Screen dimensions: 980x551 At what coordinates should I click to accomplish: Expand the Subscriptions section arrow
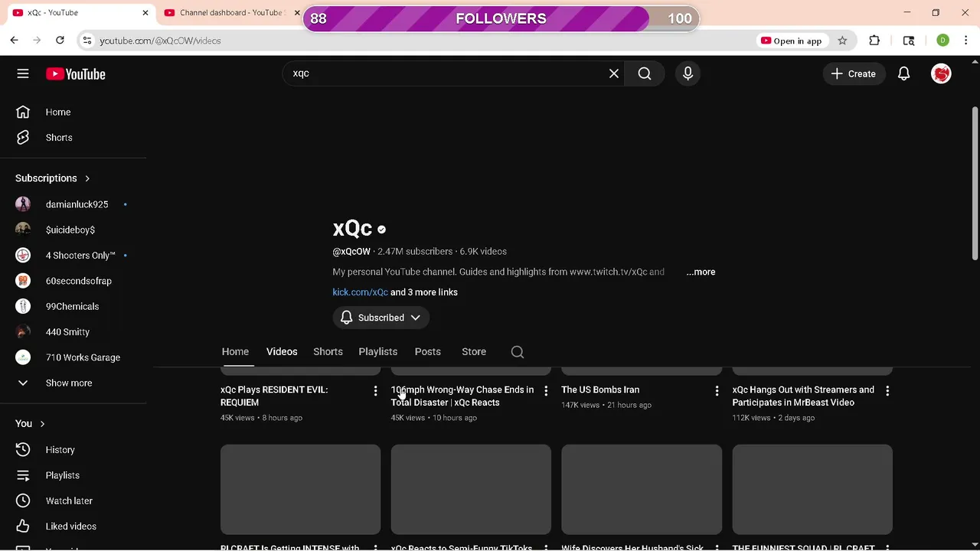87,178
